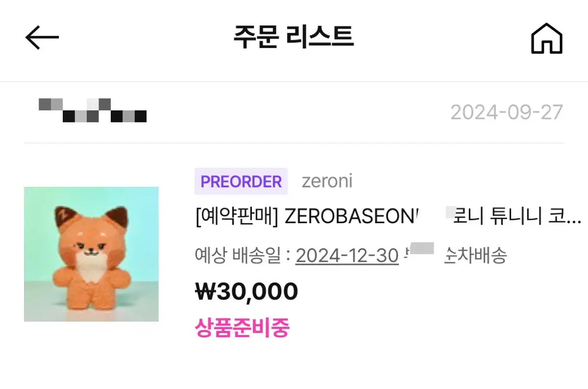Image resolution: width=588 pixels, height=389 pixels.
Task: Select the order date 2024-09-27
Action: (507, 112)
